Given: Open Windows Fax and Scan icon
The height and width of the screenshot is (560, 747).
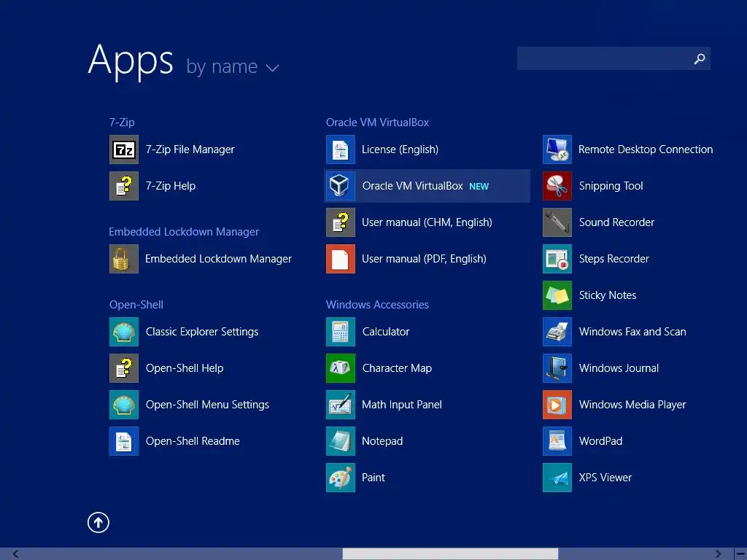Looking at the screenshot, I should coord(557,332).
